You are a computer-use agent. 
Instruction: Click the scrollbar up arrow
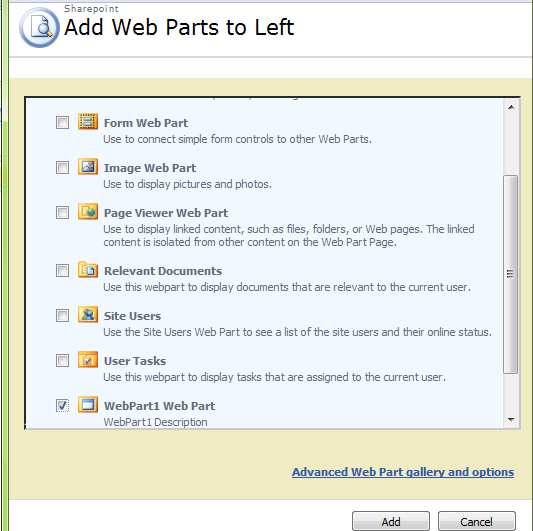(x=511, y=107)
